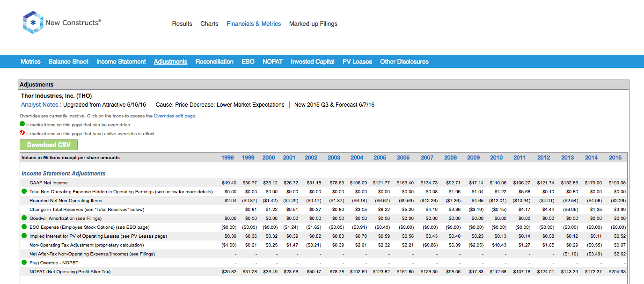Click the GAAP Net Income row label

tap(49, 183)
